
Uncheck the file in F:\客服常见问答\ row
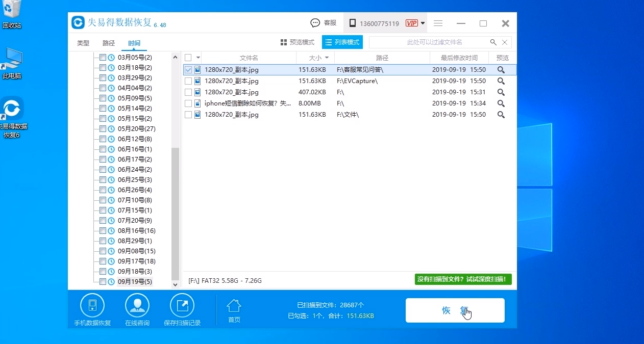[x=188, y=70]
